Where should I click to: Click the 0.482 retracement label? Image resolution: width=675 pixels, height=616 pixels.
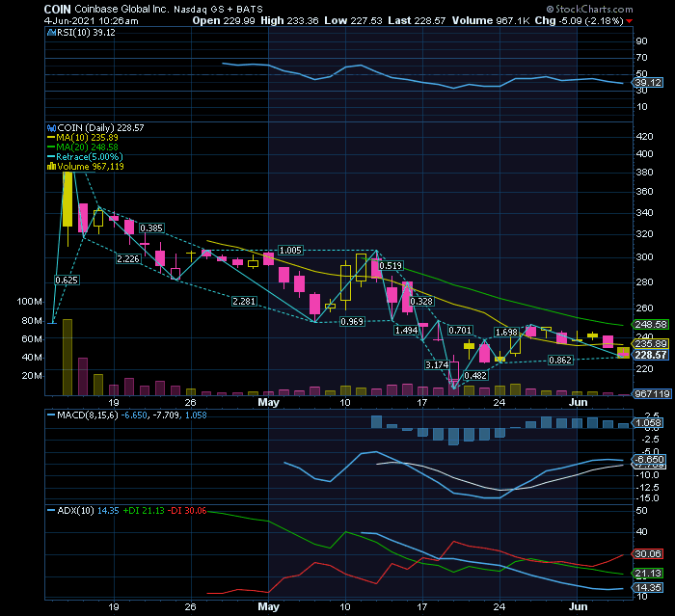click(475, 375)
